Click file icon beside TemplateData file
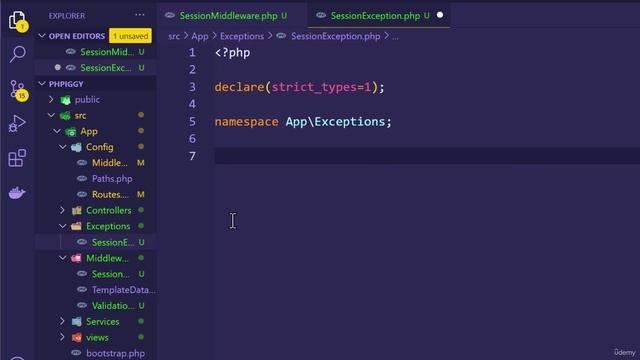640x360 pixels. coord(82,290)
